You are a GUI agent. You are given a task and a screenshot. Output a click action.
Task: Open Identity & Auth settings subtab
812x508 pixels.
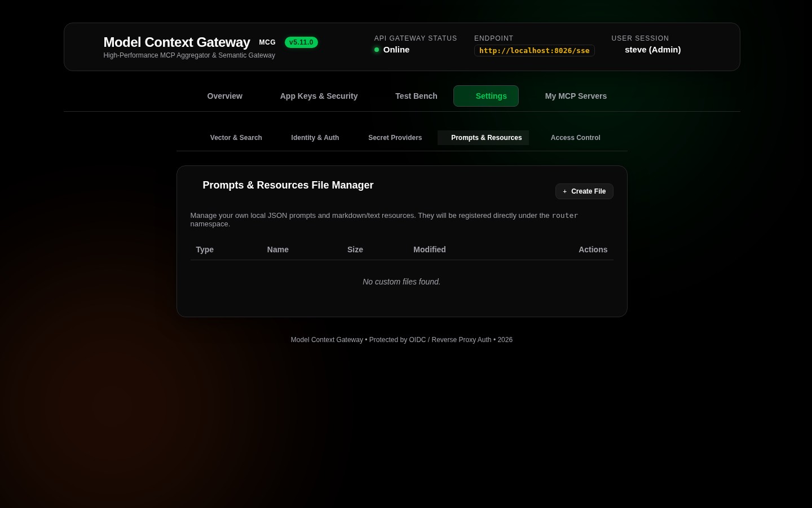pyautogui.click(x=315, y=138)
